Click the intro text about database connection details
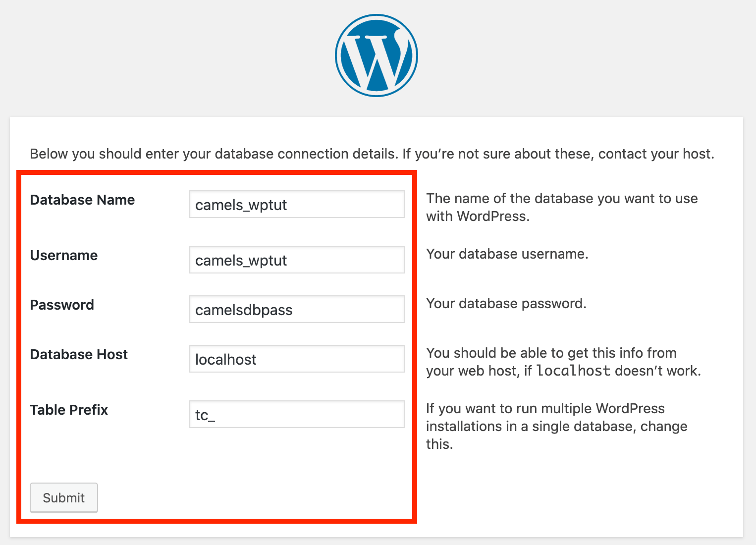Image resolution: width=756 pixels, height=545 pixels. tap(372, 154)
